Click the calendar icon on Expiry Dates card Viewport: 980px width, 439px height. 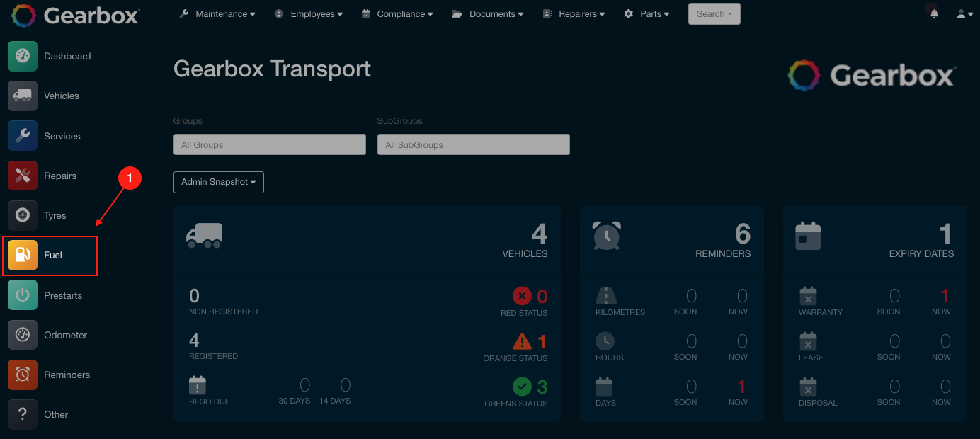point(808,235)
